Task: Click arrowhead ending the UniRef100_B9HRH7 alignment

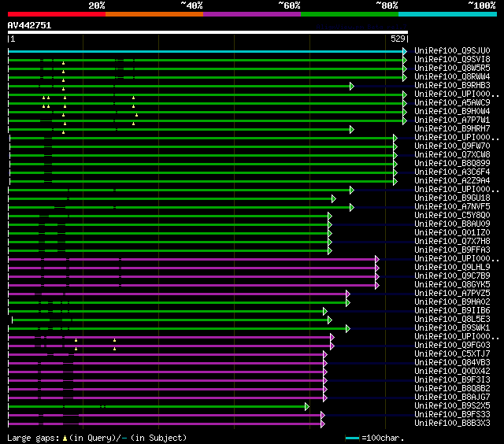Action: [352, 129]
